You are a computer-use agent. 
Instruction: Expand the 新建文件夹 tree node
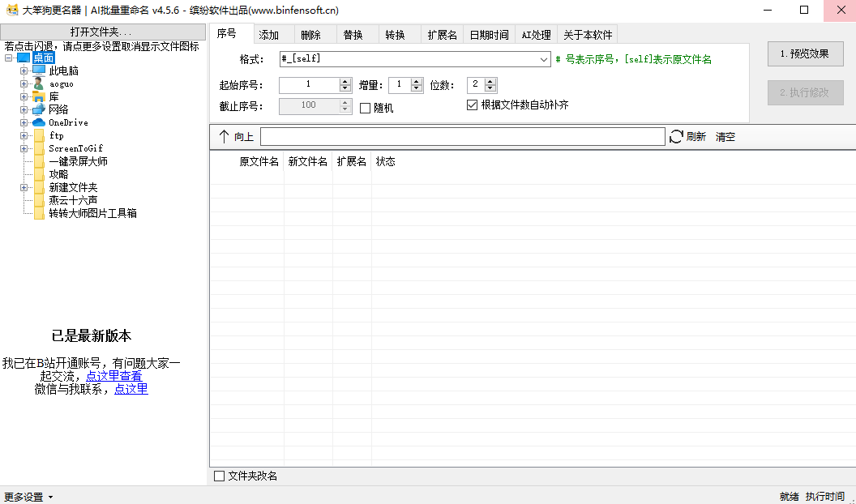click(x=24, y=187)
